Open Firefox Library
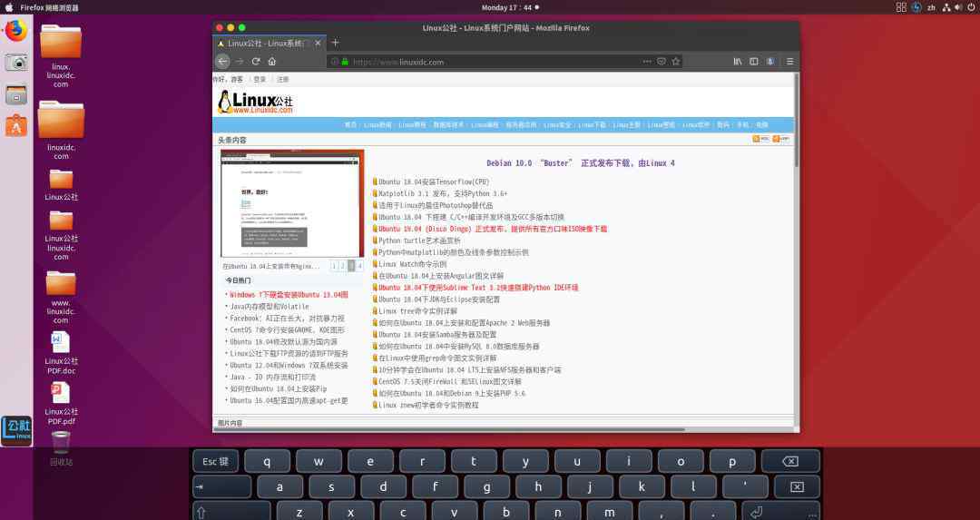The width and height of the screenshot is (980, 520). (x=738, y=61)
